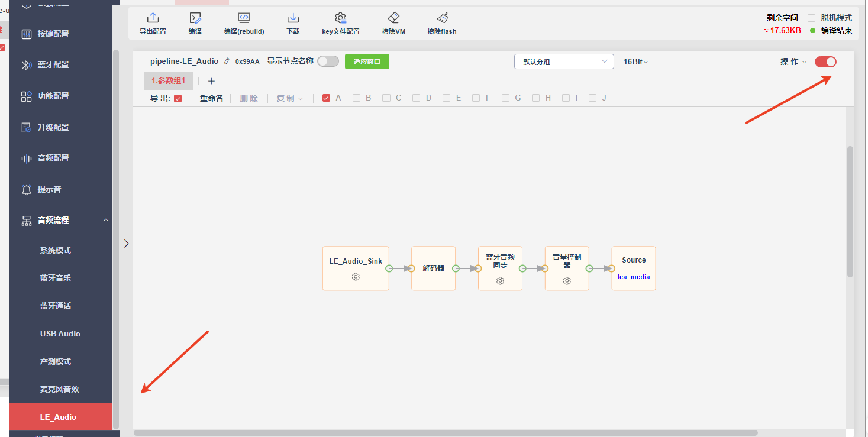Click the 编译 compile icon
This screenshot has width=868, height=437.
195,18
